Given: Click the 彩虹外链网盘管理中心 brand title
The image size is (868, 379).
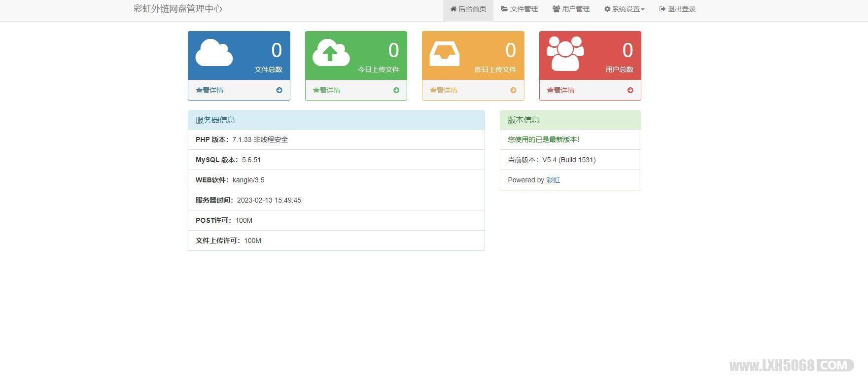Looking at the screenshot, I should (178, 8).
